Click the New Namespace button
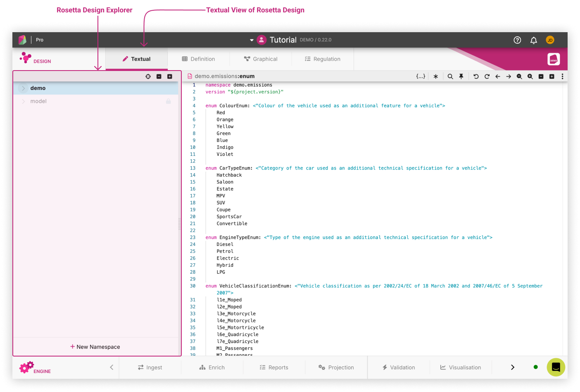The width and height of the screenshot is (580, 392). pyautogui.click(x=95, y=347)
